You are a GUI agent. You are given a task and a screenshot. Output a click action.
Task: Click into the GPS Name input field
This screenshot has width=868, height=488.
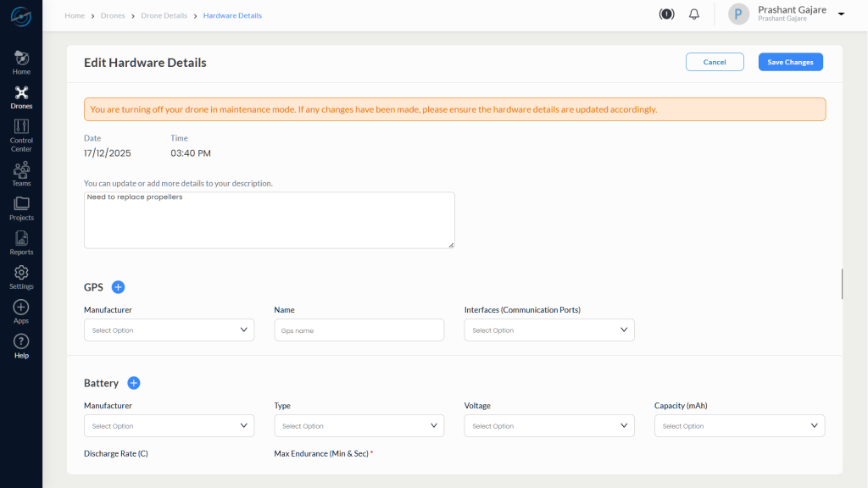(x=359, y=330)
